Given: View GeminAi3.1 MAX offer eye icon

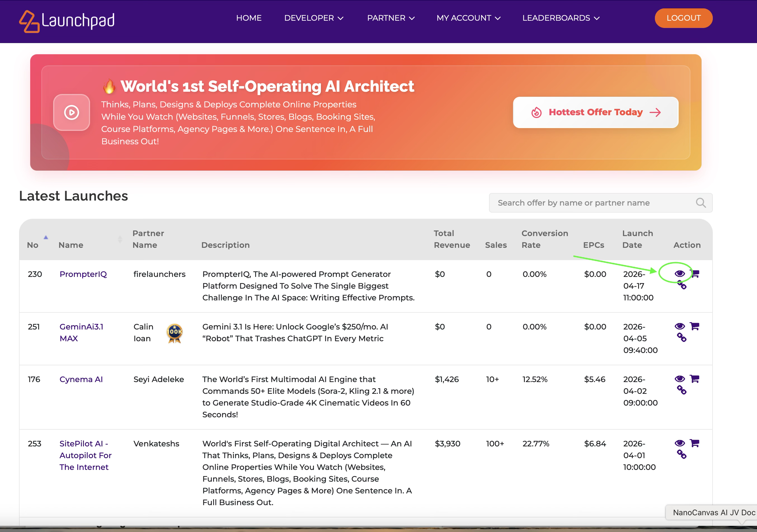Looking at the screenshot, I should point(680,326).
